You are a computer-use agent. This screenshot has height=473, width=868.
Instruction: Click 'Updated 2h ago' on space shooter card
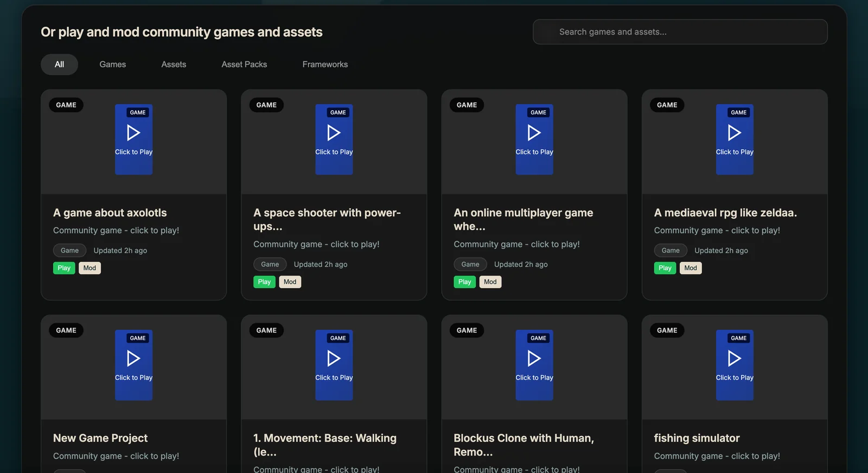(321, 265)
